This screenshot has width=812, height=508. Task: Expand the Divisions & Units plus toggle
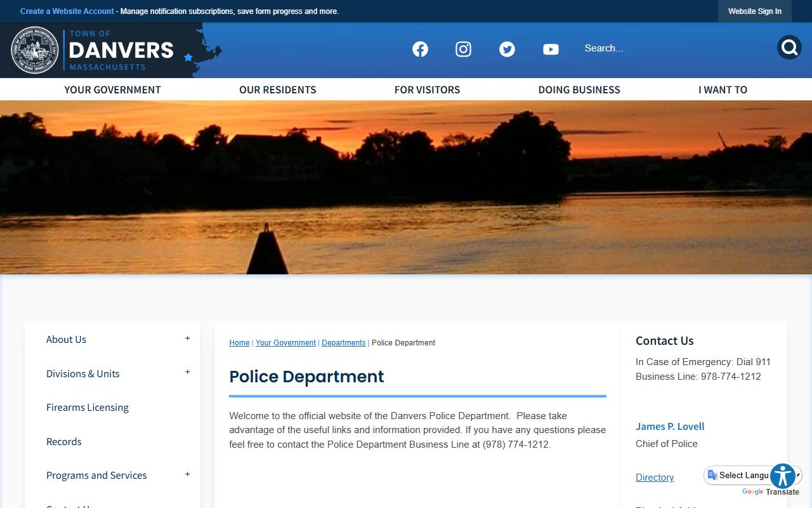pyautogui.click(x=187, y=372)
